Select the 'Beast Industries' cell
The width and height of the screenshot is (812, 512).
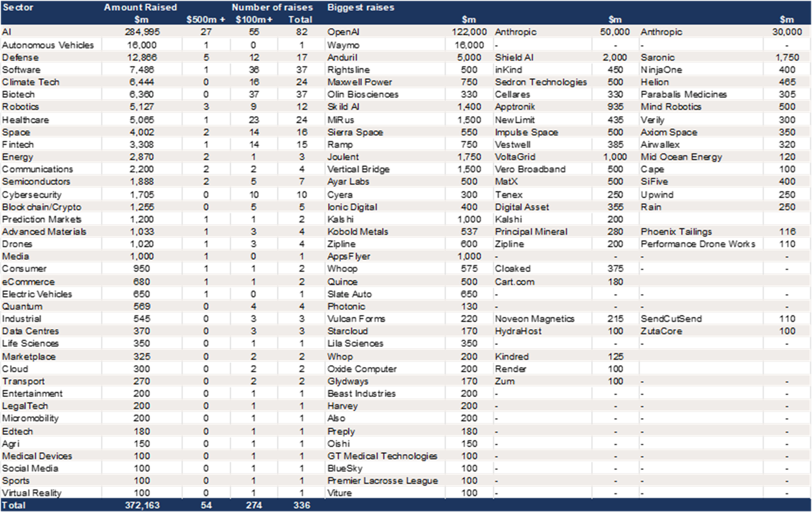[x=361, y=394]
